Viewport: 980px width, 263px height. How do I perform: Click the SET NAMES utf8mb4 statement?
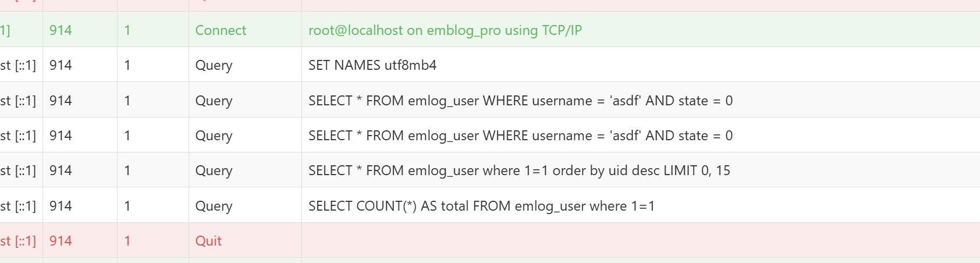point(372,65)
